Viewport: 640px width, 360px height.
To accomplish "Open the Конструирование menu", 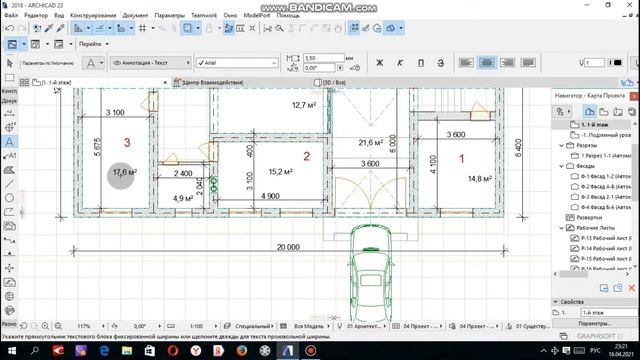I will pos(93,15).
